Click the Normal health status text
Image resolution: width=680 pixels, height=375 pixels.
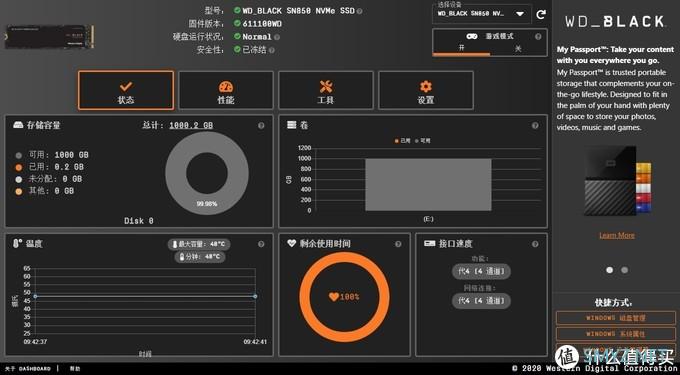257,37
